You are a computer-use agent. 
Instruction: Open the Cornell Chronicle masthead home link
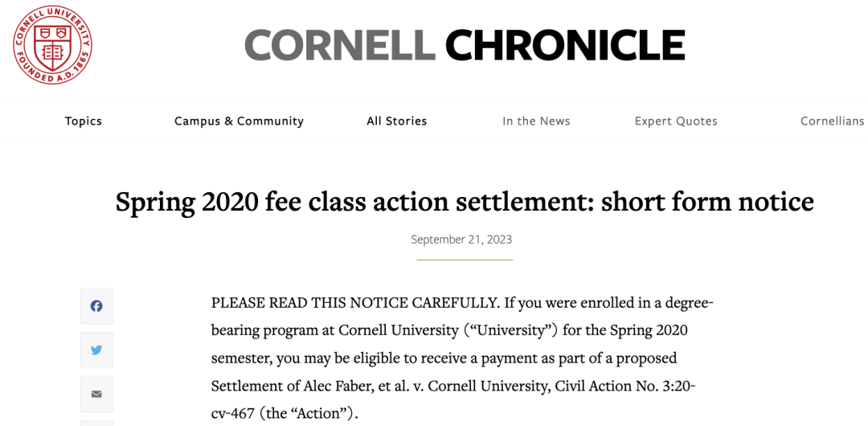click(x=465, y=46)
